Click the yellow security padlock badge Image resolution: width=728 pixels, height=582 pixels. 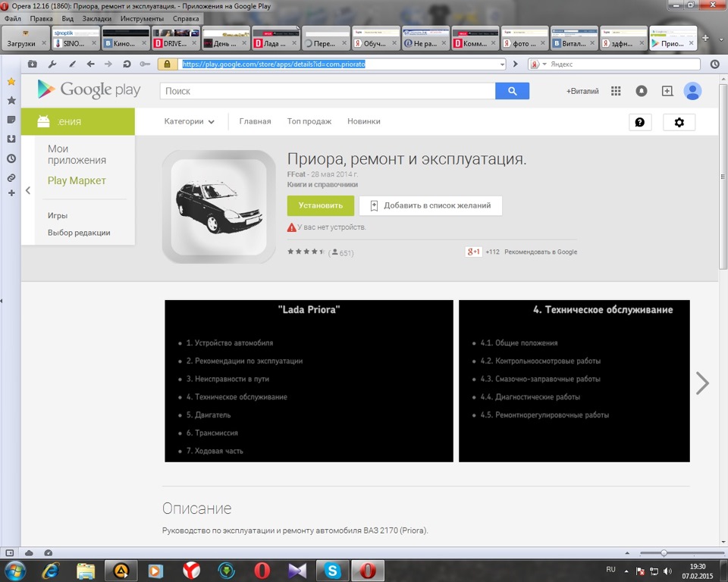click(167, 64)
